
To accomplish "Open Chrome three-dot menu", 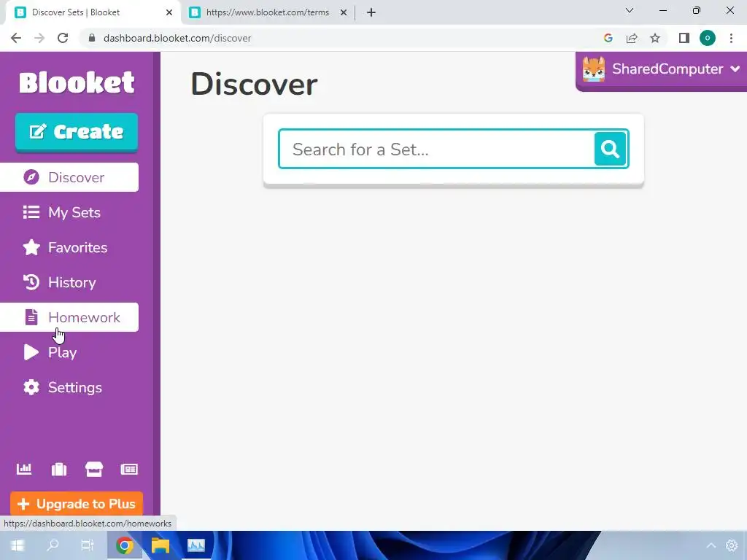I will point(731,38).
